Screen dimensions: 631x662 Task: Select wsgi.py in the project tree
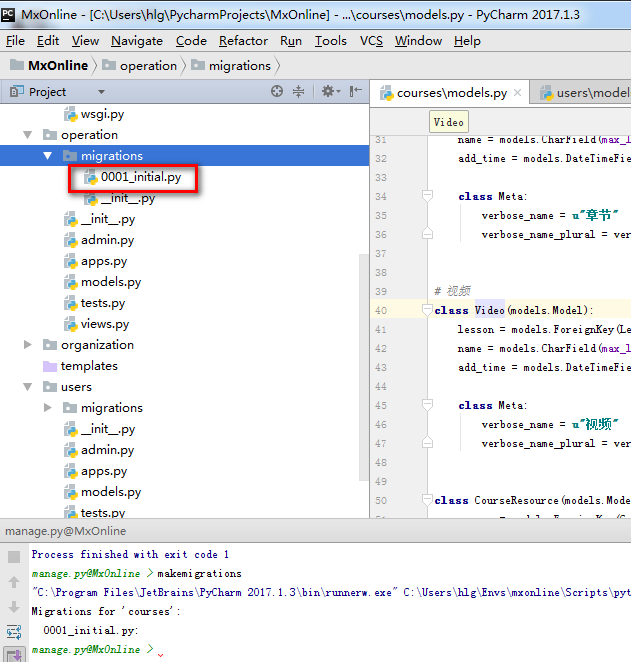(x=103, y=114)
